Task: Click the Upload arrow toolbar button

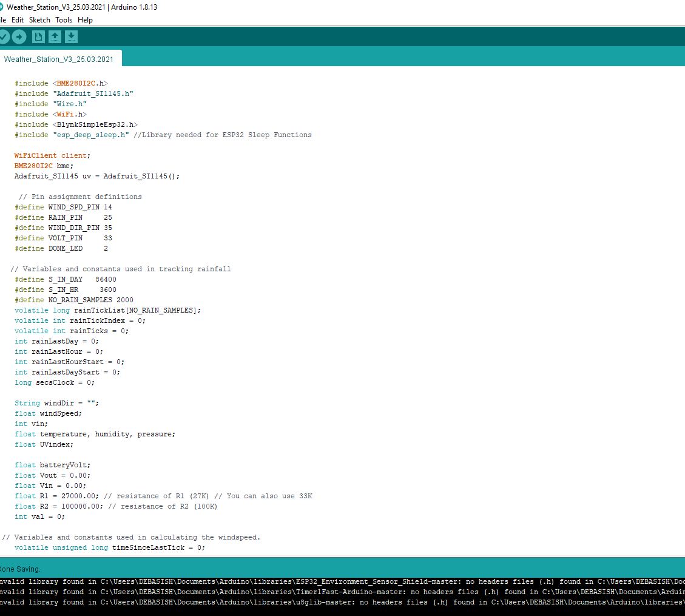Action: click(x=19, y=37)
